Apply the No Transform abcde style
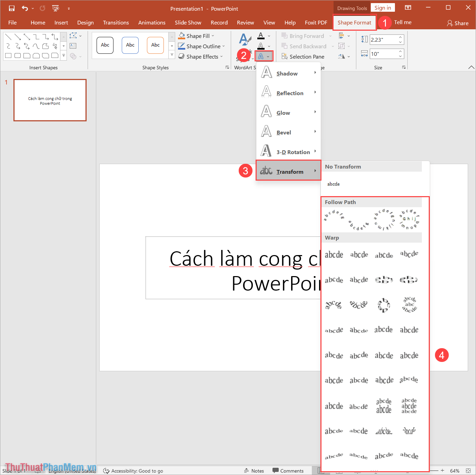The image size is (476, 475). point(333,184)
